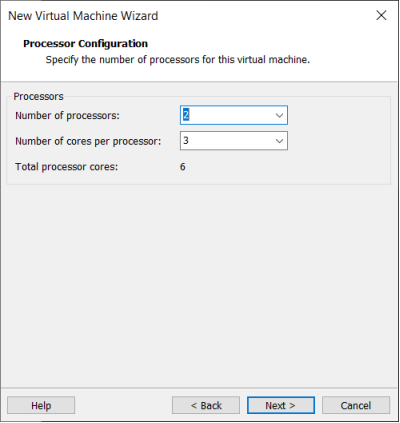The width and height of the screenshot is (400, 423).
Task: Click the New Virtual Machine Wizard title text
Action: click(83, 16)
